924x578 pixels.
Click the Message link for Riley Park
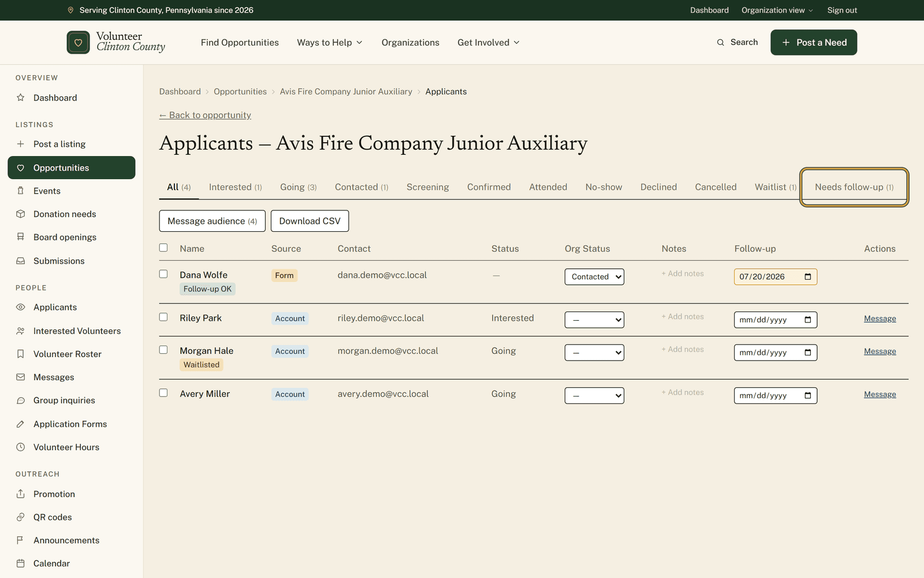tap(880, 318)
